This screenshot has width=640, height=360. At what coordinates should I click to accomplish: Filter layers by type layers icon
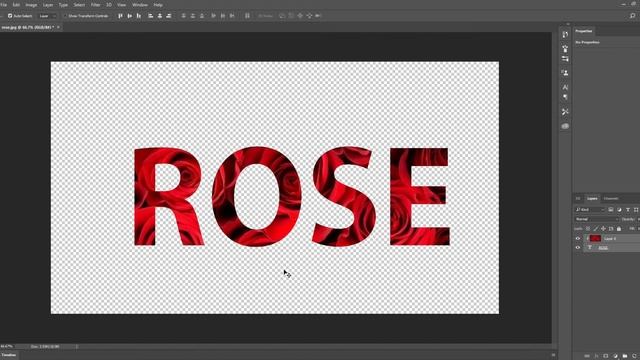[628, 210]
